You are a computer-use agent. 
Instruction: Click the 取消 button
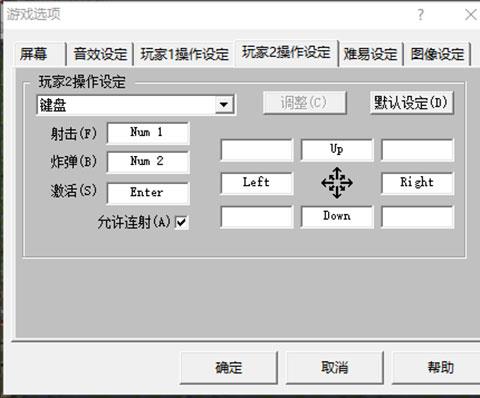point(335,367)
